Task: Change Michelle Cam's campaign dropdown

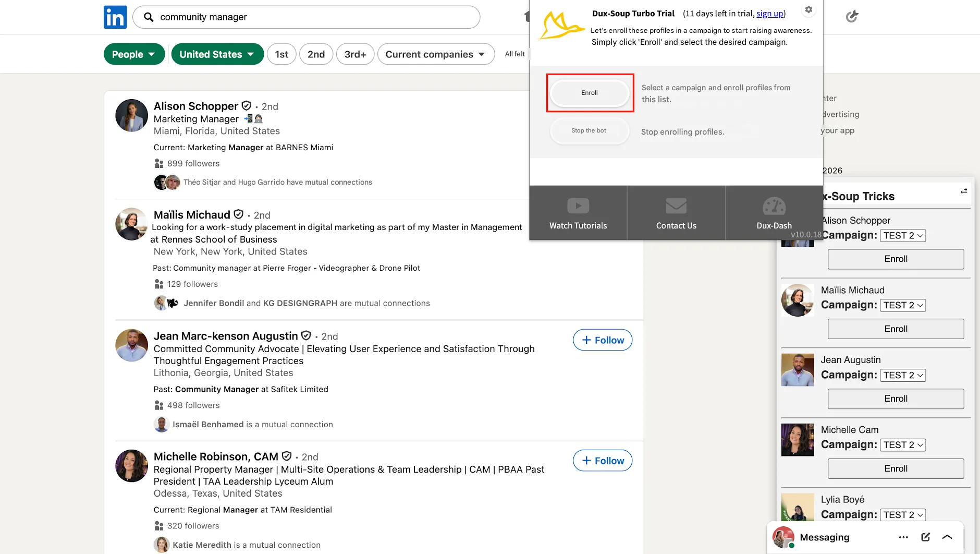Action: coord(903,445)
